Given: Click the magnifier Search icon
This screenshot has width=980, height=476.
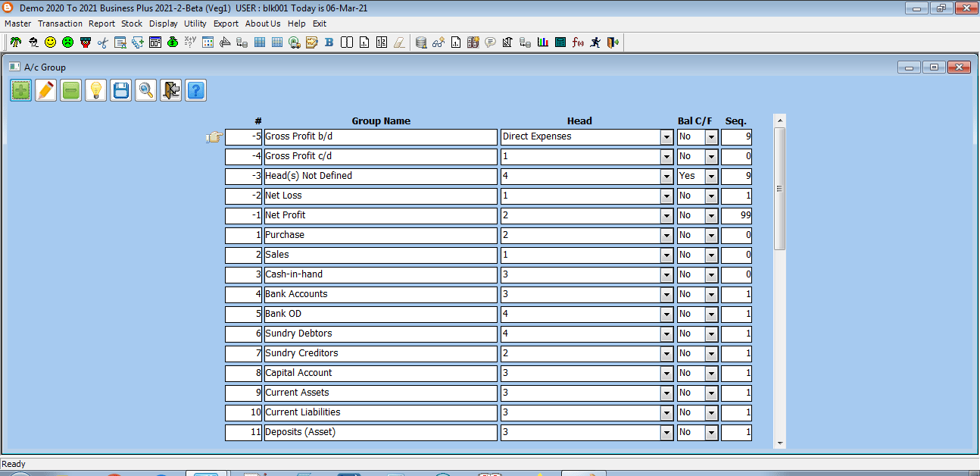Looking at the screenshot, I should [146, 91].
